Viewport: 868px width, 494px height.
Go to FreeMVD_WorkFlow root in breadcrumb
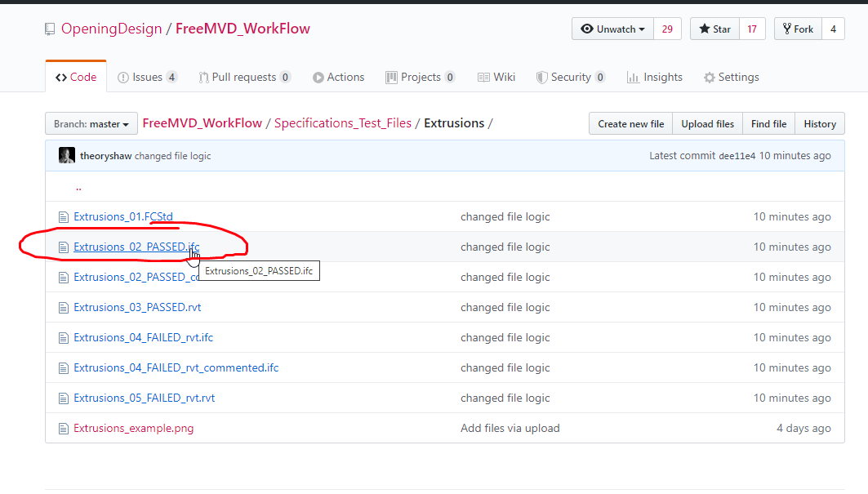(202, 123)
